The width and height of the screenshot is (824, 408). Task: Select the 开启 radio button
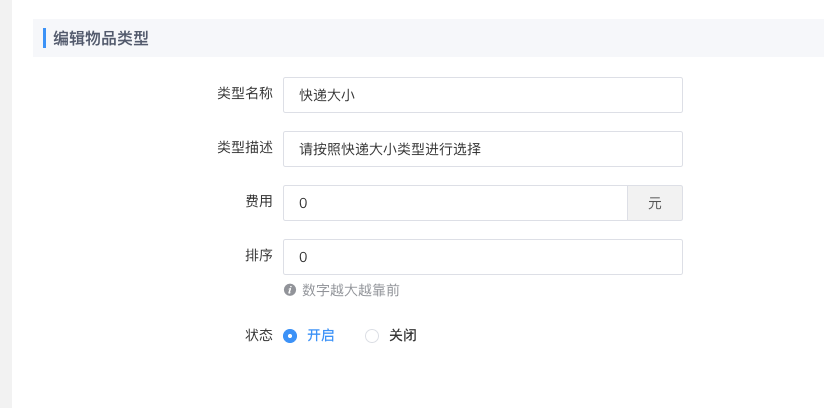290,336
